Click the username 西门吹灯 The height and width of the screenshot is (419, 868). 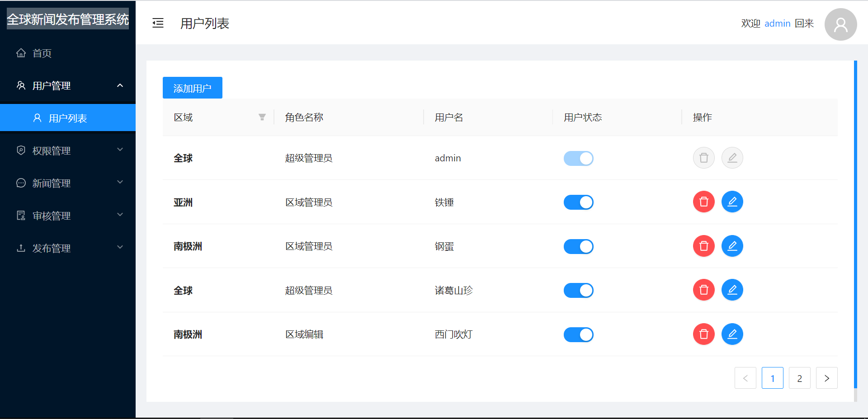[453, 334]
